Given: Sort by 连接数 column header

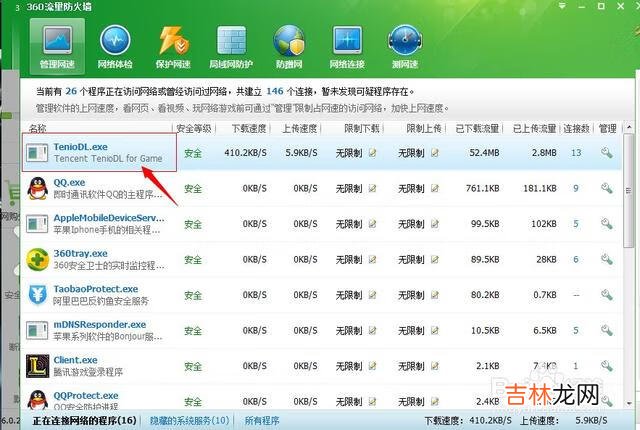Looking at the screenshot, I should tap(576, 129).
